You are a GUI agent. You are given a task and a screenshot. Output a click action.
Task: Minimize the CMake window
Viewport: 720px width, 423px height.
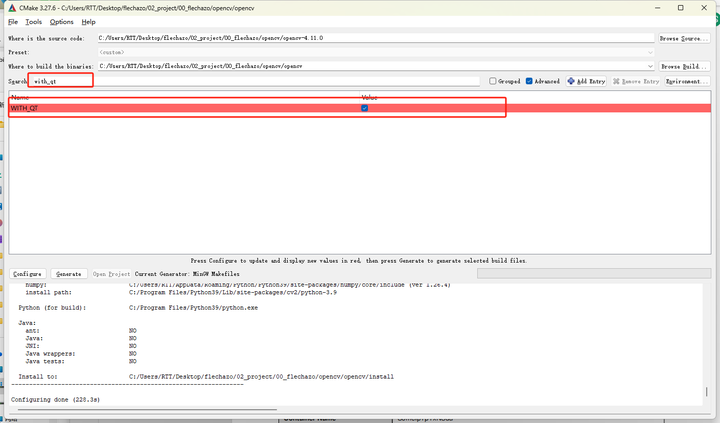point(658,8)
